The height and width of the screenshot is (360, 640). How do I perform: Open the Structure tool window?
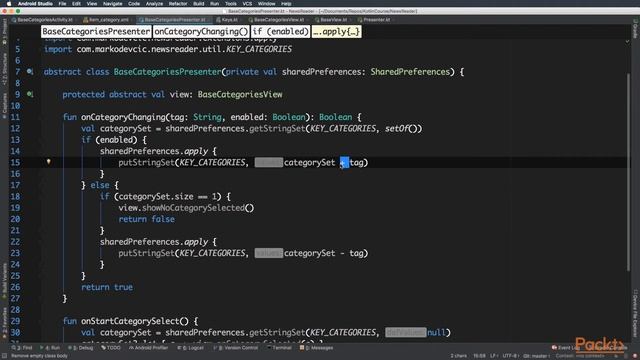pyautogui.click(x=4, y=69)
